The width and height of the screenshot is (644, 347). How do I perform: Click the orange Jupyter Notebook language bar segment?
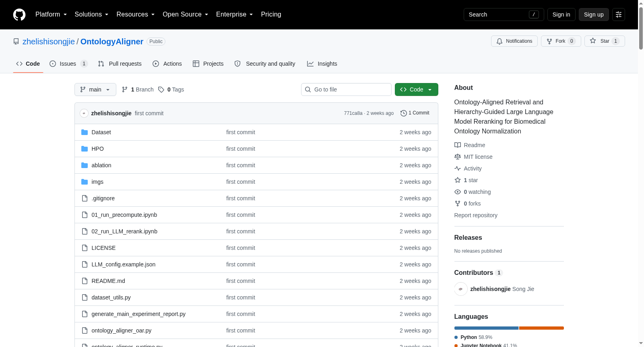coord(541,328)
